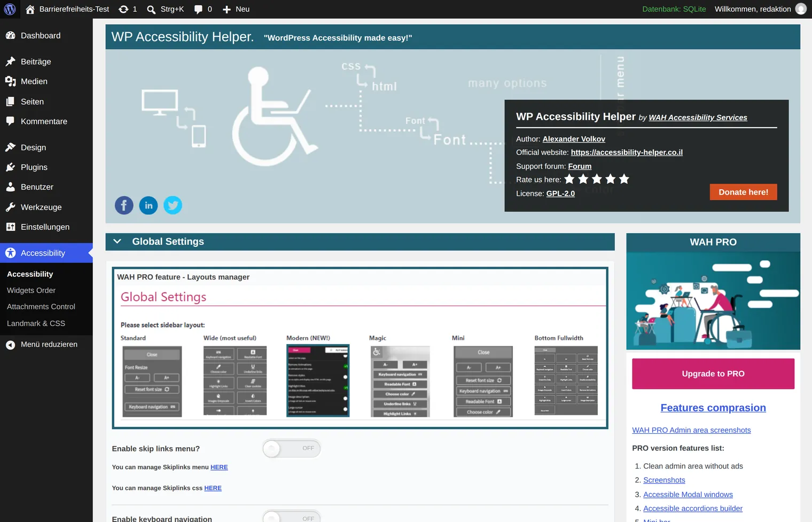Screen dimensions: 812x522
Task: Open Accessible accordions builder link
Action: tap(693, 509)
